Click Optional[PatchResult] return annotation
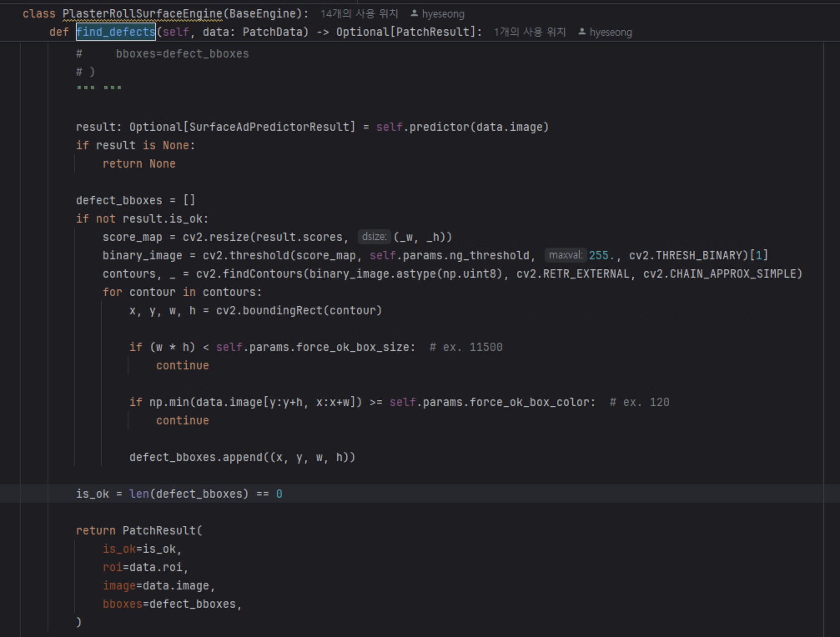 [x=406, y=32]
